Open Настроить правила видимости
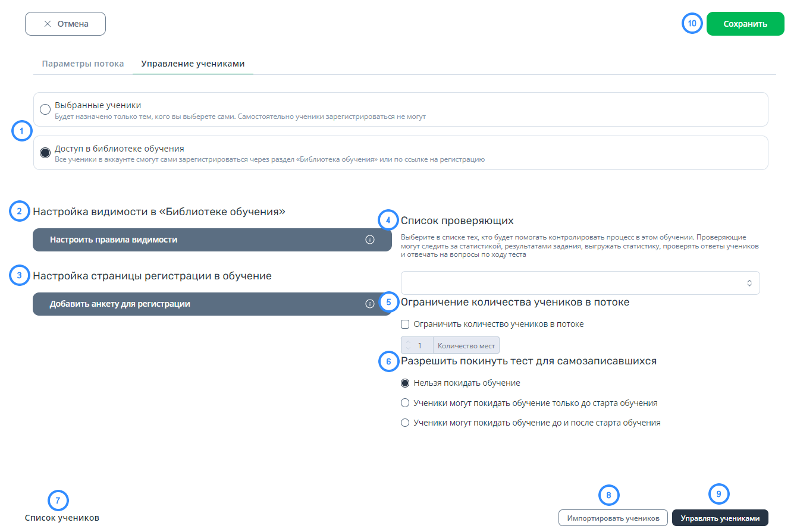Screen dimensions: 797x532 coord(212,240)
